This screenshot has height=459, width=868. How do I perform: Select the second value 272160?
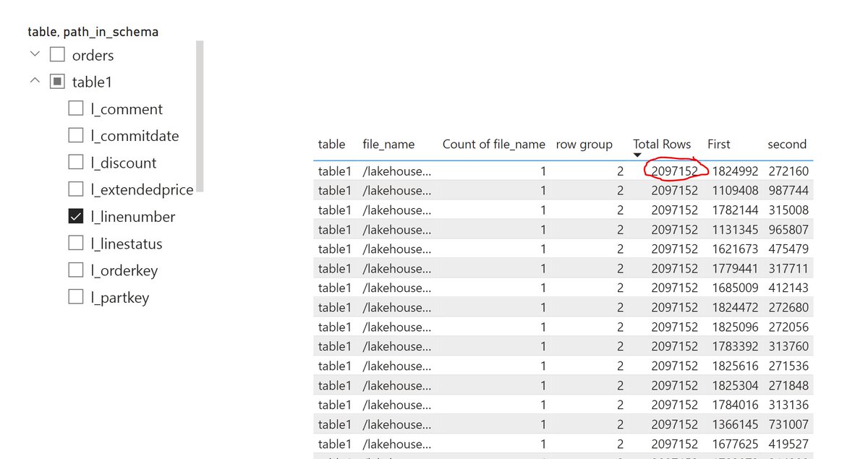coord(789,171)
